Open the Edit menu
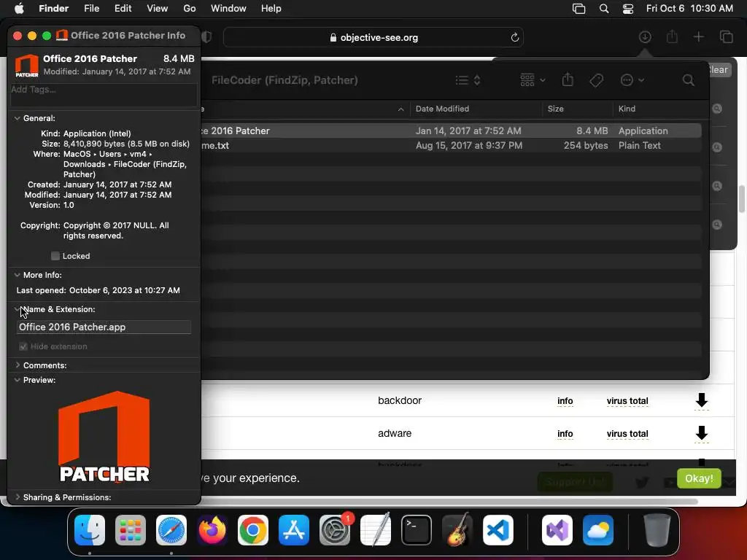 (x=123, y=9)
